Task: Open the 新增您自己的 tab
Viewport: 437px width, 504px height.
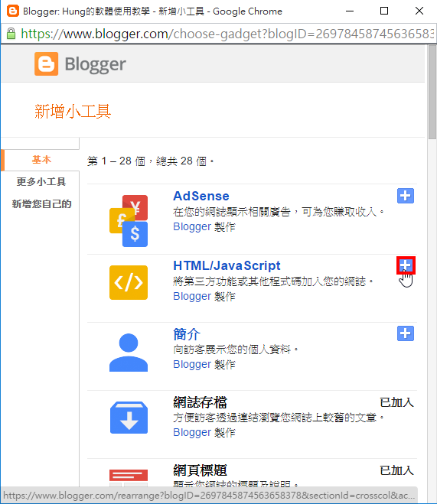Action: coord(41,203)
